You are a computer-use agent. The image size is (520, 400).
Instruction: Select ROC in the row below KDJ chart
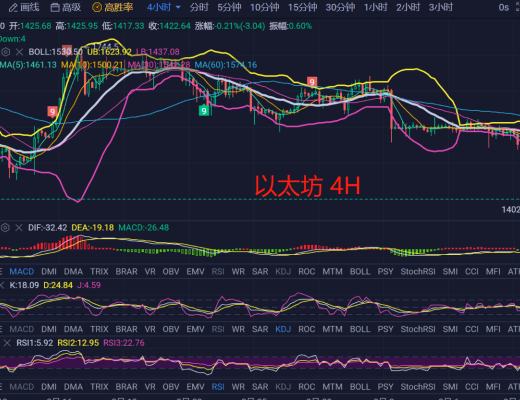[307, 329]
